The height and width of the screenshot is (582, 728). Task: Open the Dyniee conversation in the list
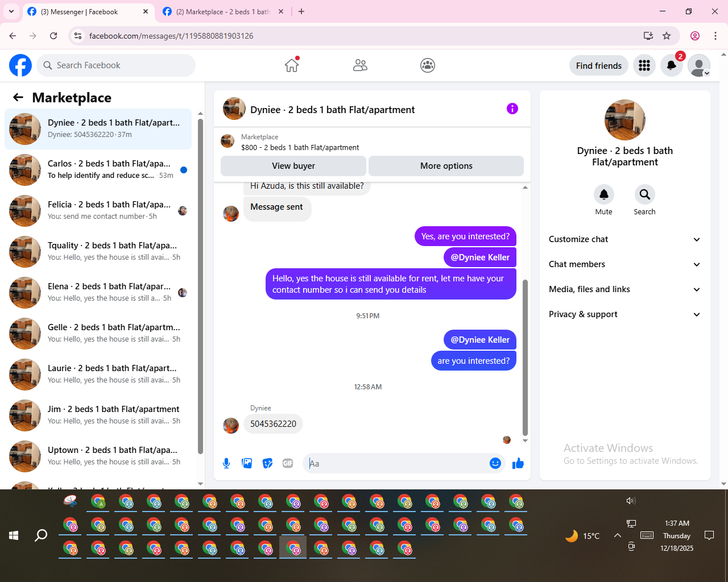(98, 129)
